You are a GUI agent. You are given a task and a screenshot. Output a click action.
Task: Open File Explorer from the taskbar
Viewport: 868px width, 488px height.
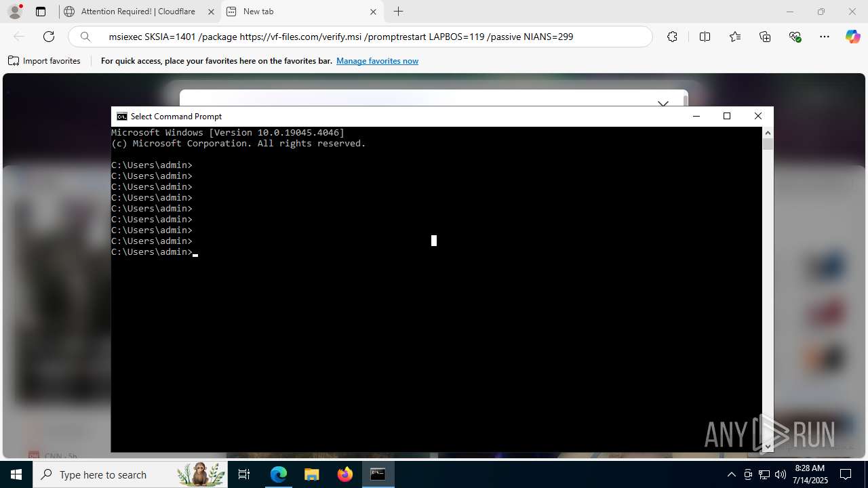tap(312, 474)
